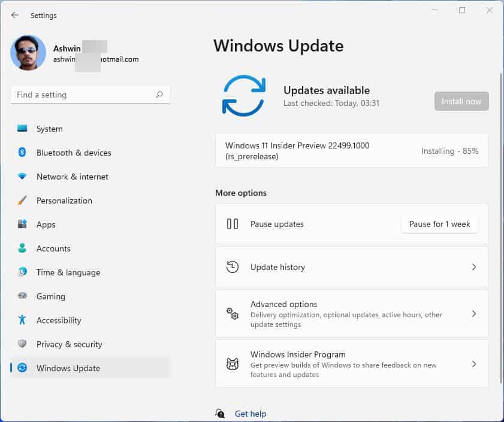The height and width of the screenshot is (422, 504).
Task: Select Gaming in the sidebar
Action: tap(90, 296)
